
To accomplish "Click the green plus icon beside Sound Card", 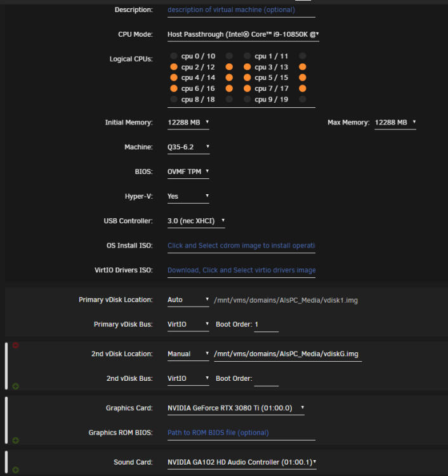I will (15, 470).
